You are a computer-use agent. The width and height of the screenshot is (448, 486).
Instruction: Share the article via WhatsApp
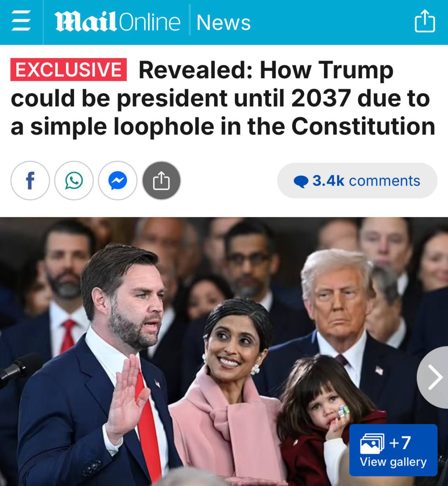(x=74, y=181)
